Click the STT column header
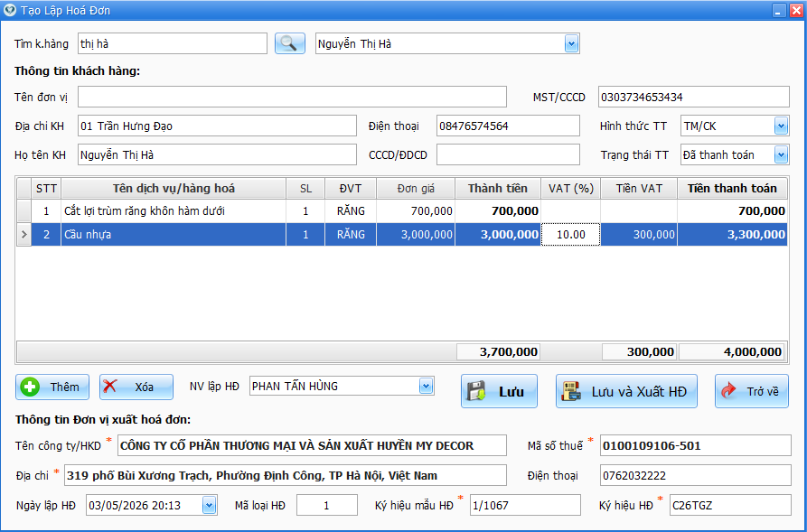 (46, 188)
